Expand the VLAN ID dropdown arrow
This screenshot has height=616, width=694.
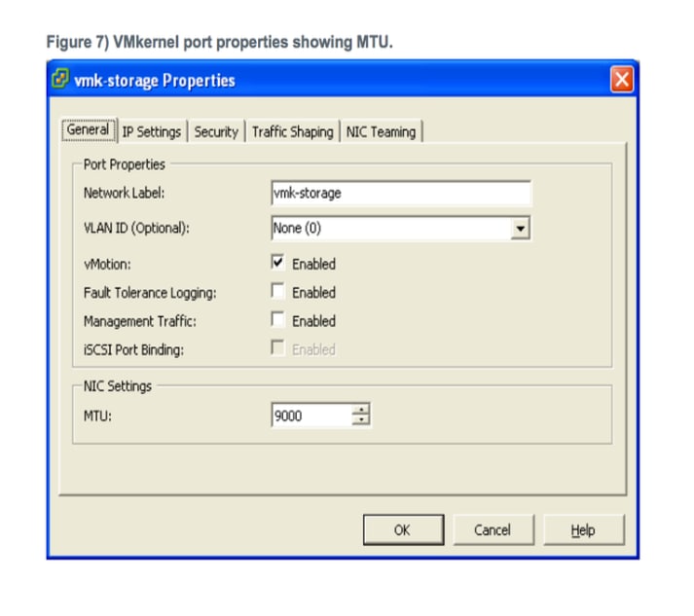[x=521, y=229]
